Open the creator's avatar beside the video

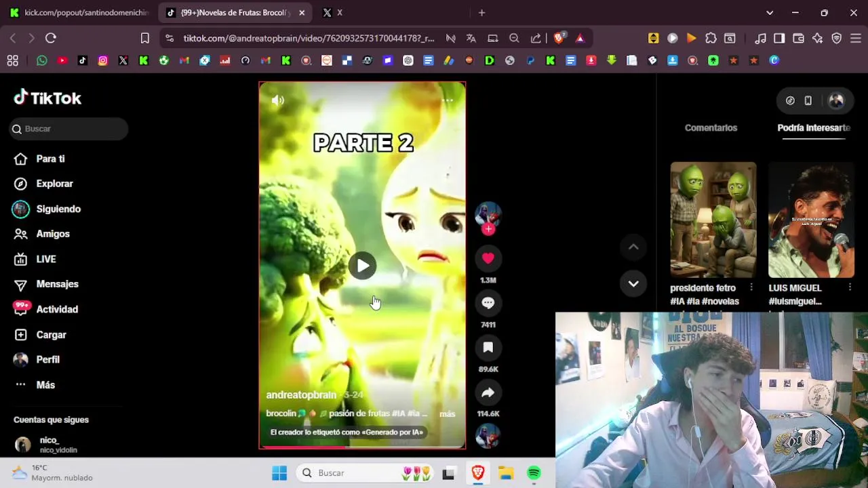click(488, 215)
